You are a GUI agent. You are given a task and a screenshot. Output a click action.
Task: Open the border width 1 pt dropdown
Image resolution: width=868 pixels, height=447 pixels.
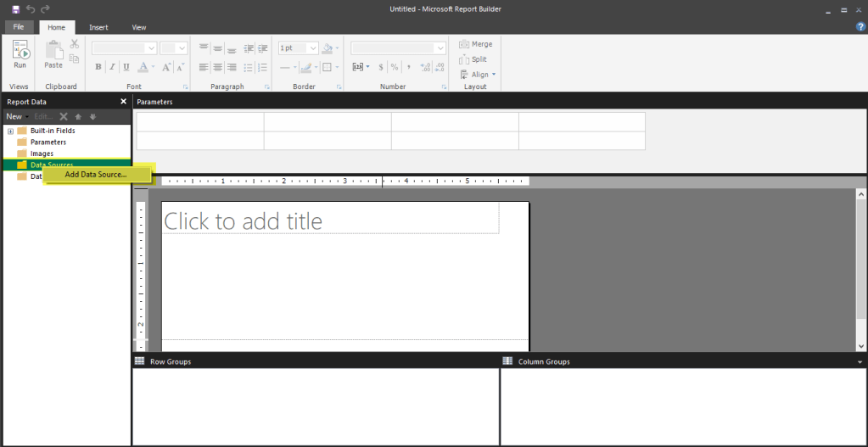(312, 48)
